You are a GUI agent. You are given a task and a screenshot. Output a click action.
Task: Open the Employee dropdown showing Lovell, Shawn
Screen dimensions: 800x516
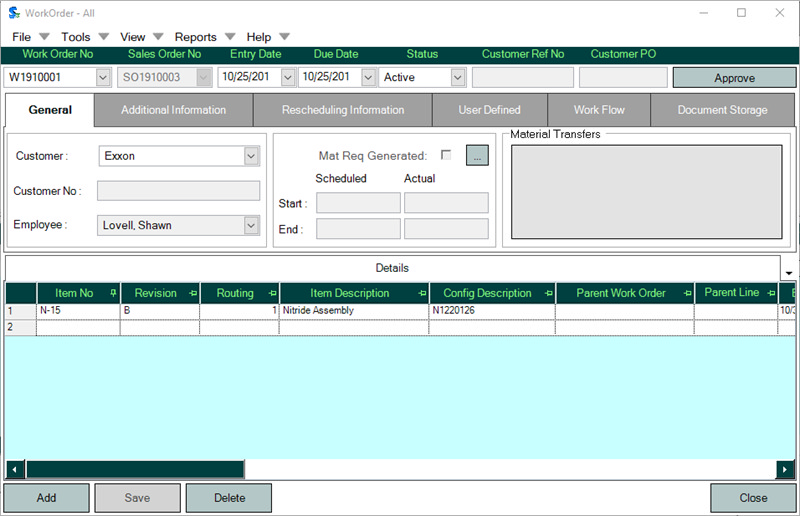[251, 226]
